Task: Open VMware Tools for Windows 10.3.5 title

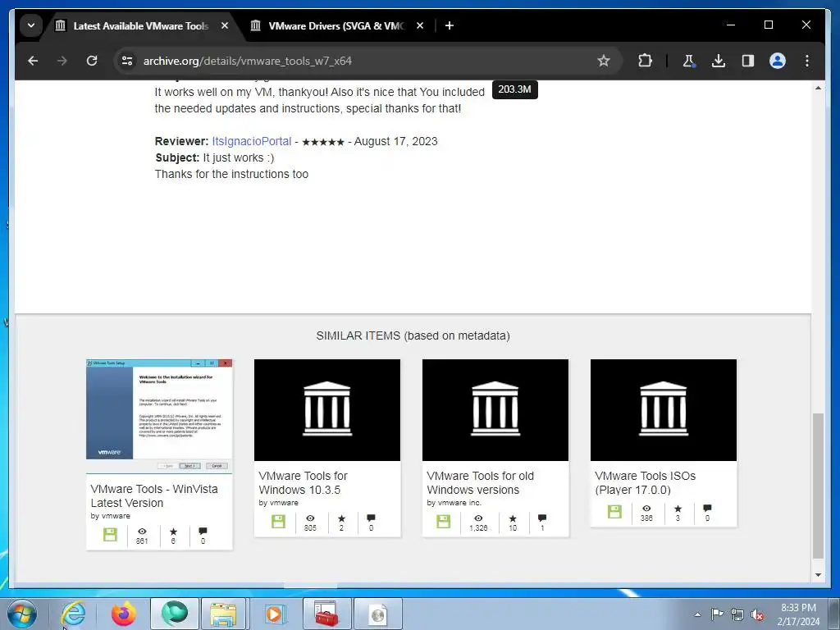Action: point(304,482)
